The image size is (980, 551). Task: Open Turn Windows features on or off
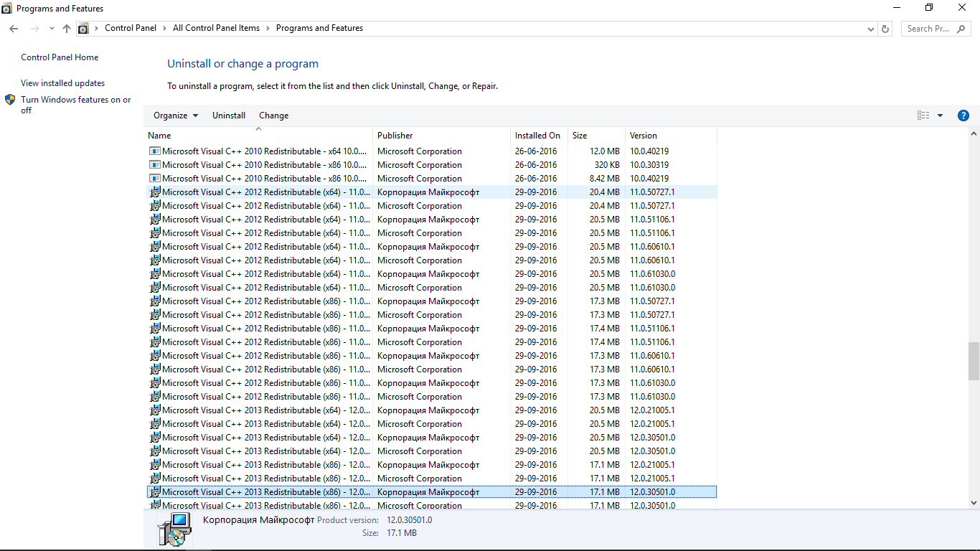76,105
